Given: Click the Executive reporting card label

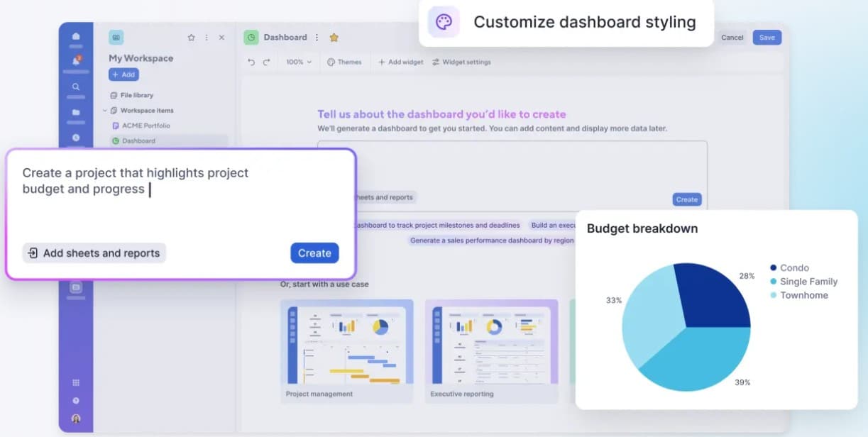Looking at the screenshot, I should tap(462, 394).
